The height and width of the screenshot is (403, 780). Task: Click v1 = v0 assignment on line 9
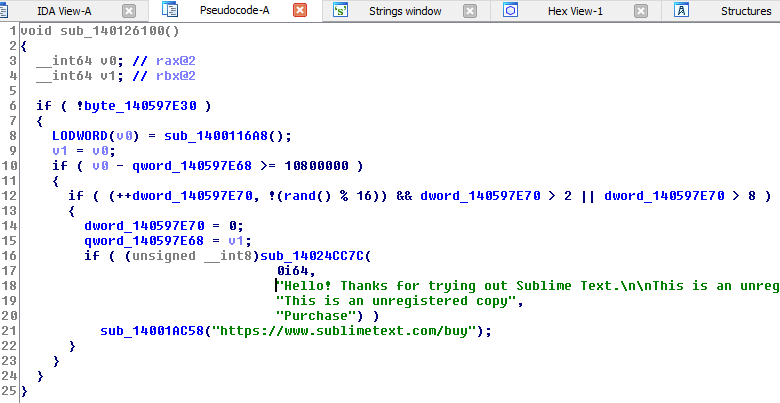84,151
